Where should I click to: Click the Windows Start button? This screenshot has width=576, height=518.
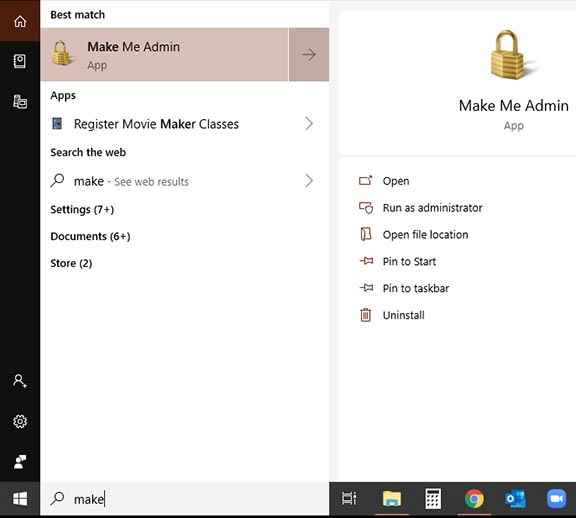click(x=20, y=499)
